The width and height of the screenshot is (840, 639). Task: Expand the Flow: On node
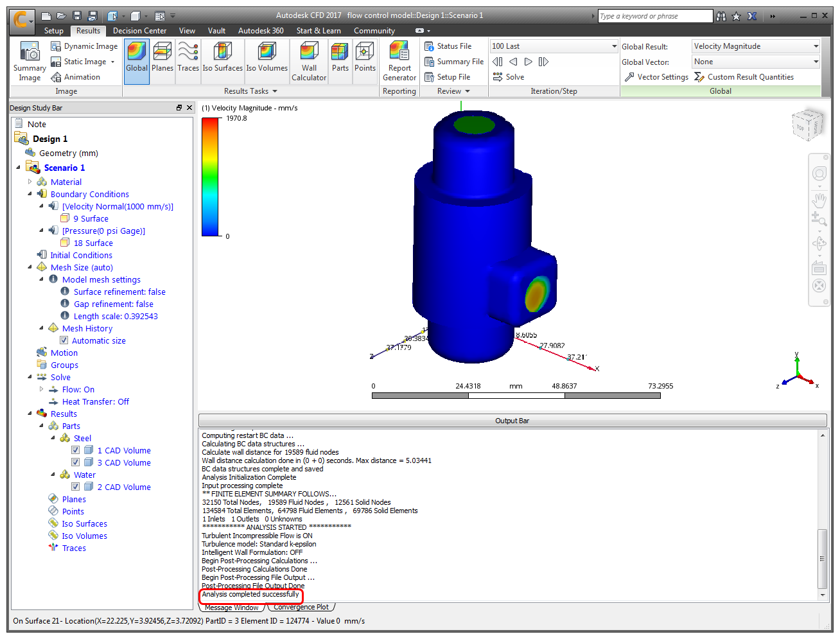[x=41, y=389]
